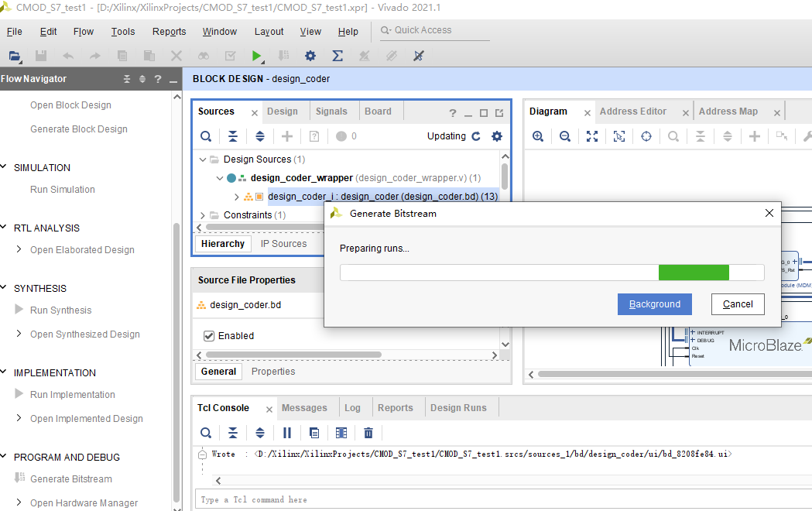Open Settings gear in main toolbar
The image size is (812, 511).
coord(310,56)
